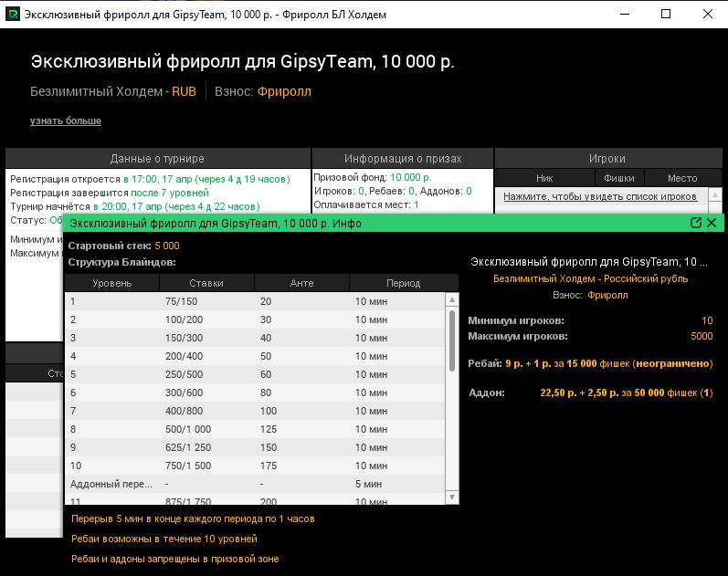Select blinds cell '150/300'
The height and width of the screenshot is (576, 728).
coord(184,338)
